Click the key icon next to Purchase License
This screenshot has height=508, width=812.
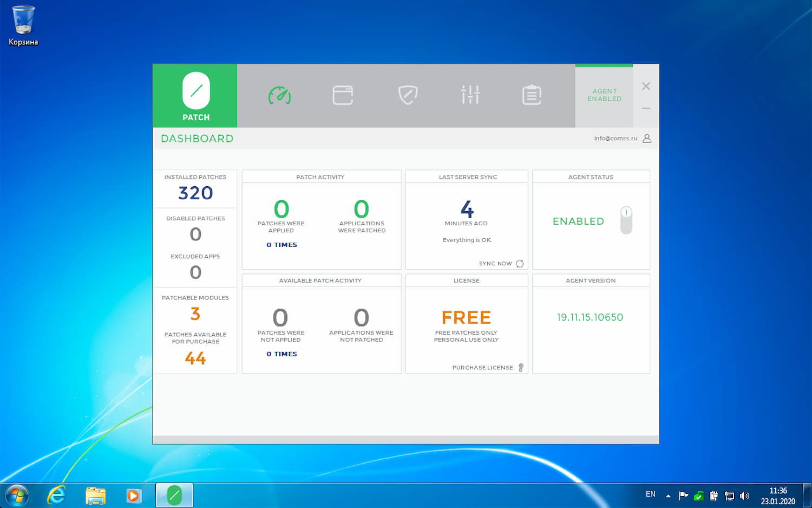[x=521, y=367]
